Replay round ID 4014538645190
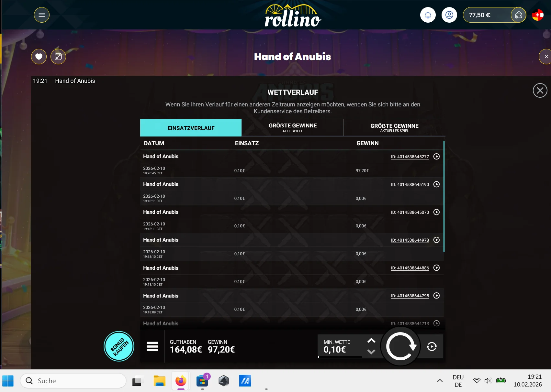The width and height of the screenshot is (551, 392). click(x=436, y=184)
